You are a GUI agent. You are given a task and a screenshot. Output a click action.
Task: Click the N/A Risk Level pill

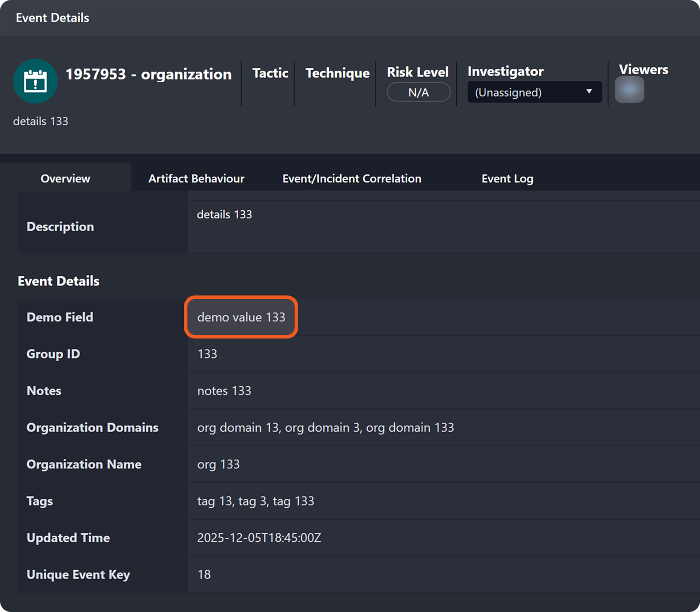click(x=418, y=92)
